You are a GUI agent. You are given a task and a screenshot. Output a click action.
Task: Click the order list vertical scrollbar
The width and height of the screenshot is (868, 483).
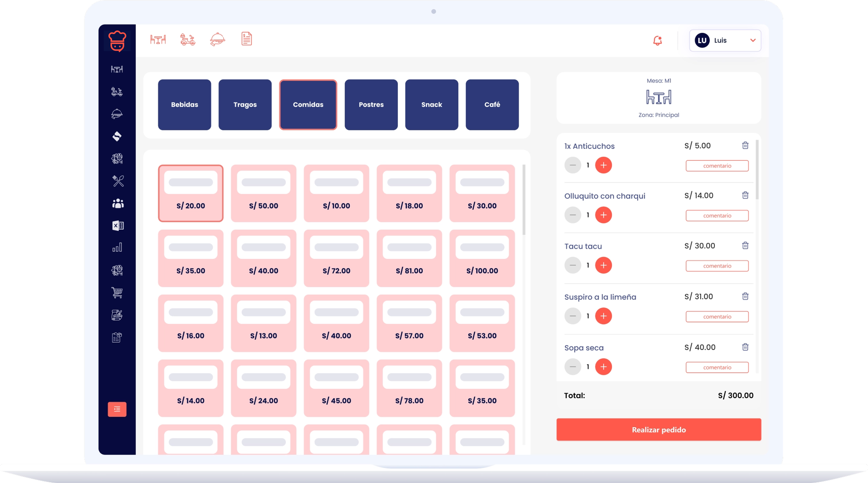757,170
